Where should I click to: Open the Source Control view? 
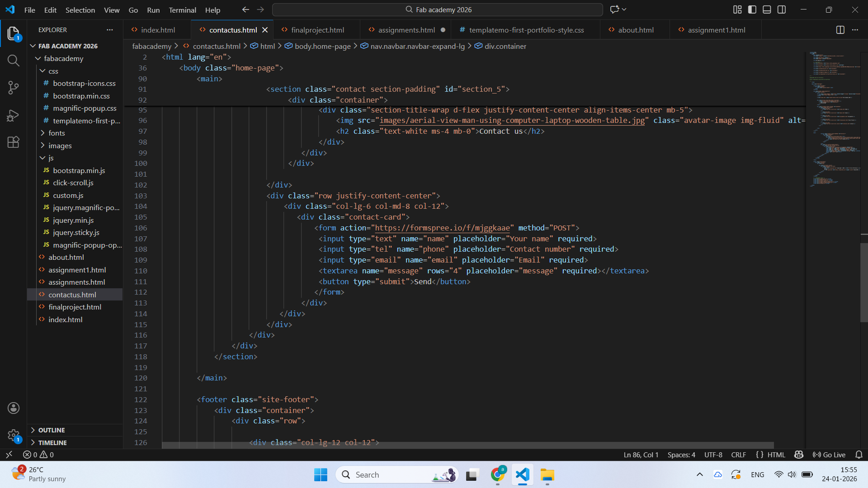[x=14, y=88]
